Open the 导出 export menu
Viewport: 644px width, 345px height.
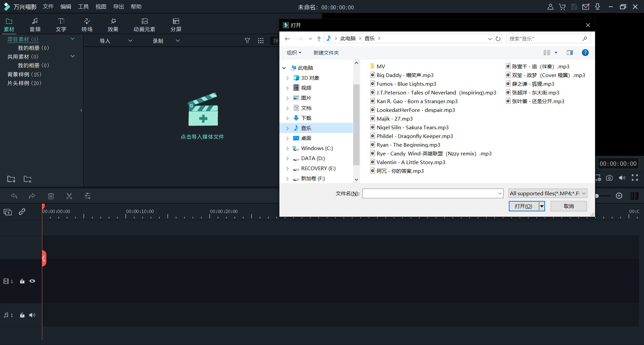tap(118, 7)
